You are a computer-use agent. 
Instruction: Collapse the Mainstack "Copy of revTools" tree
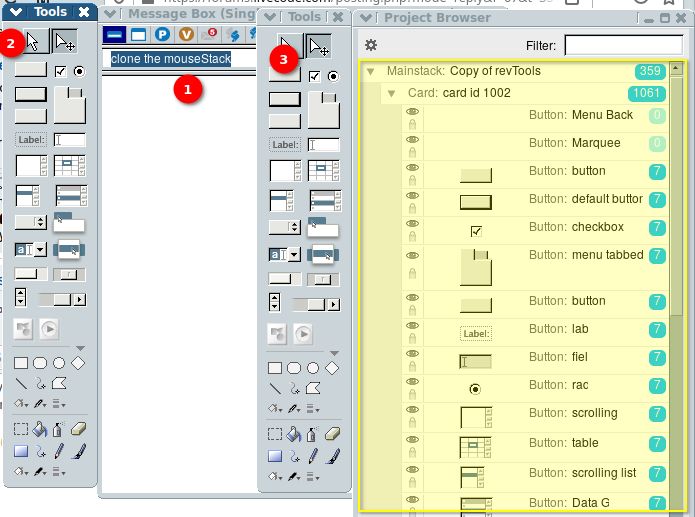(371, 72)
